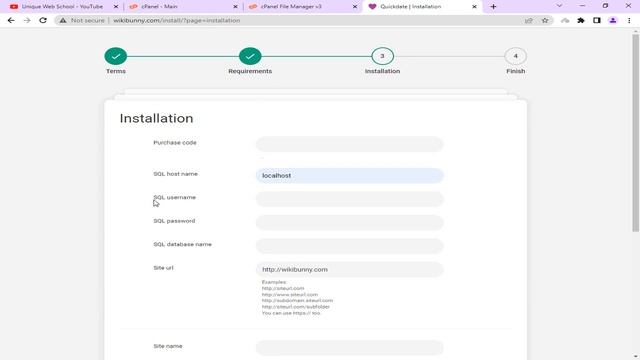
Task: Click the Terms step label
Action: click(x=116, y=71)
